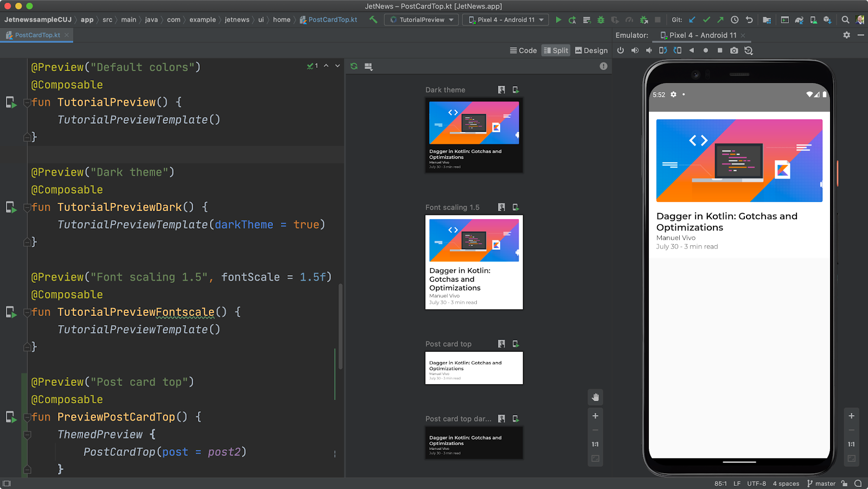Run the app using the green Run button
This screenshot has width=868, height=489.
click(559, 20)
